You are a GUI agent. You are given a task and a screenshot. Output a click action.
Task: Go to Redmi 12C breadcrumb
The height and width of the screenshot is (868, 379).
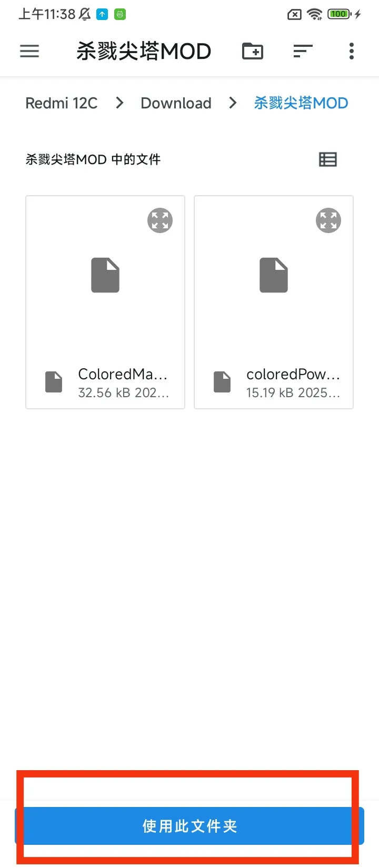click(62, 103)
